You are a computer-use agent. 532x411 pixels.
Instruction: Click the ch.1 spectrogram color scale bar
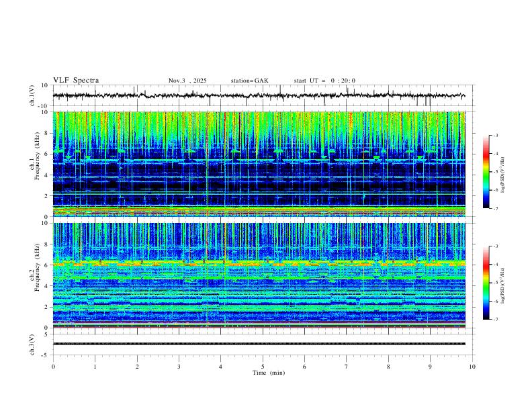[486, 172]
